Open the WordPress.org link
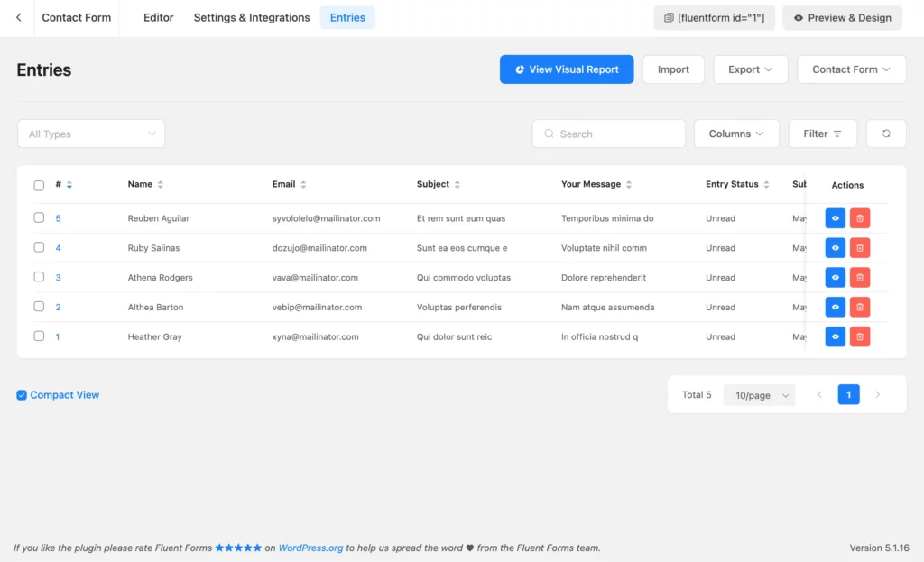This screenshot has height=562, width=924. (310, 548)
